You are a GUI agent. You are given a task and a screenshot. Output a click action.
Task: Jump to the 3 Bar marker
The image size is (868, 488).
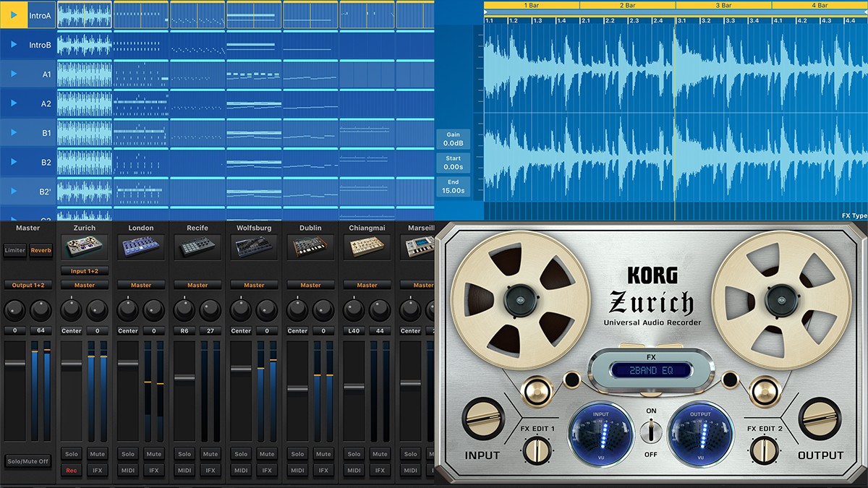click(x=723, y=5)
